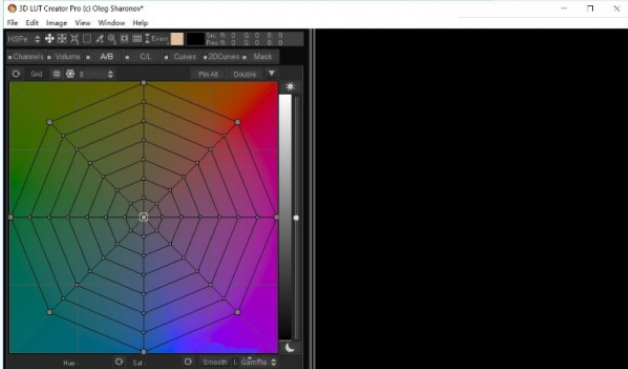Select the center grid point
This screenshot has width=628, height=369.
(143, 217)
